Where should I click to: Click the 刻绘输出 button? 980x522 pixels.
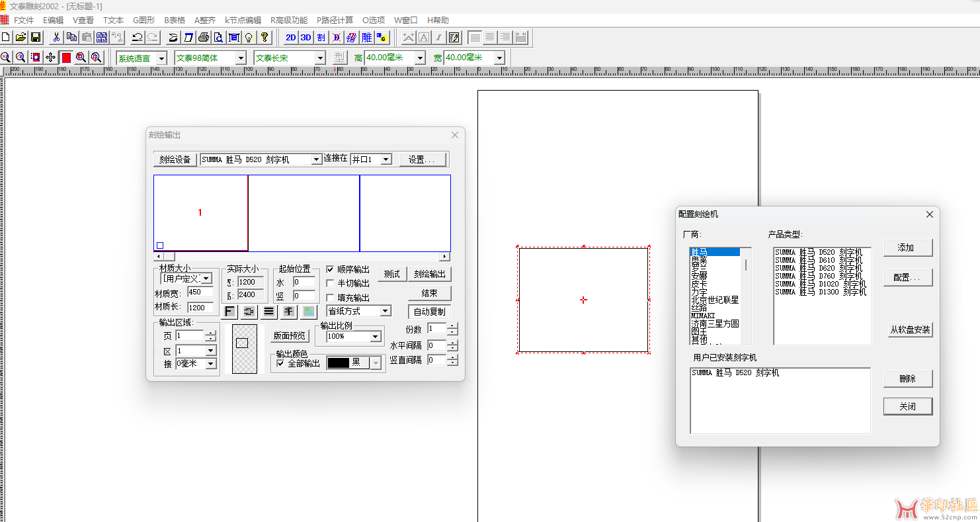(430, 274)
